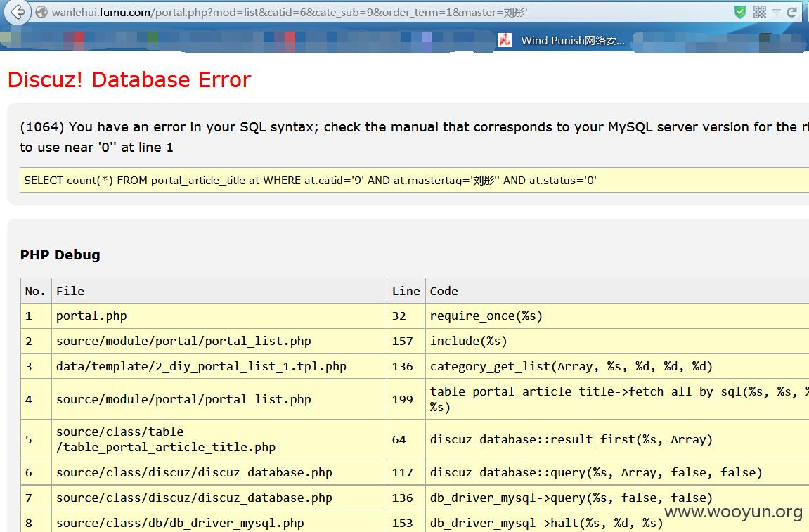Screen dimensions: 809x532
Task: Click line number 157 cell
Action: (406, 341)
